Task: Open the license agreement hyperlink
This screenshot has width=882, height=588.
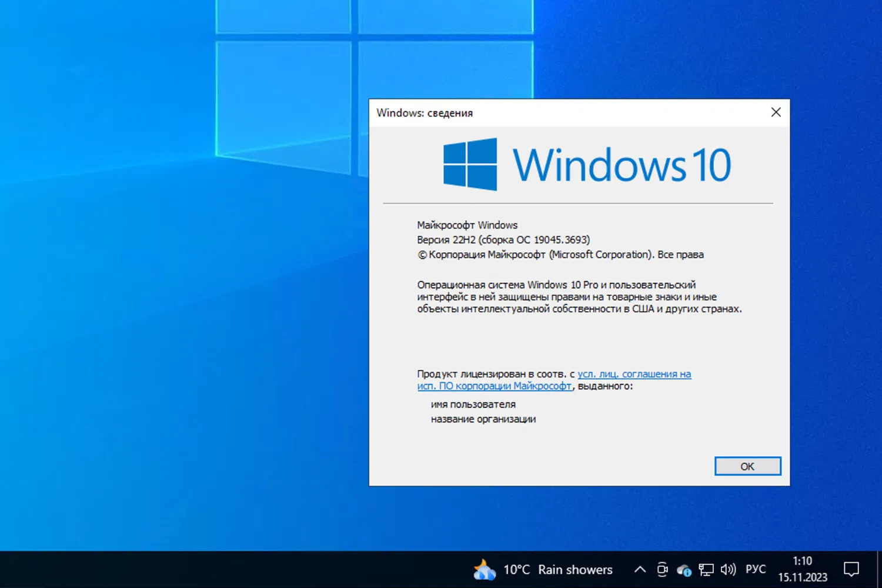Action: (x=634, y=374)
